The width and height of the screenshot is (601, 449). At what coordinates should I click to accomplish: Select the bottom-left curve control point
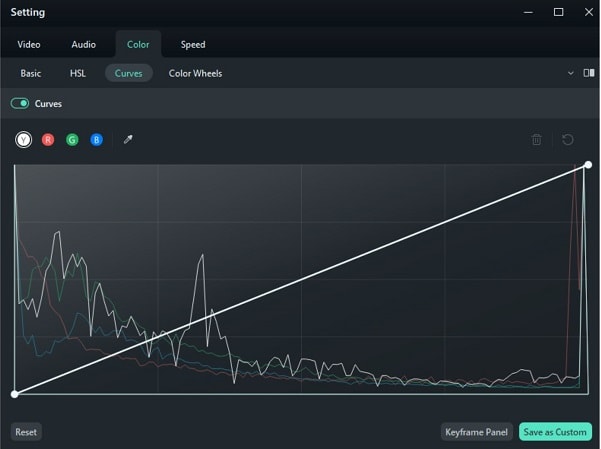pyautogui.click(x=15, y=394)
